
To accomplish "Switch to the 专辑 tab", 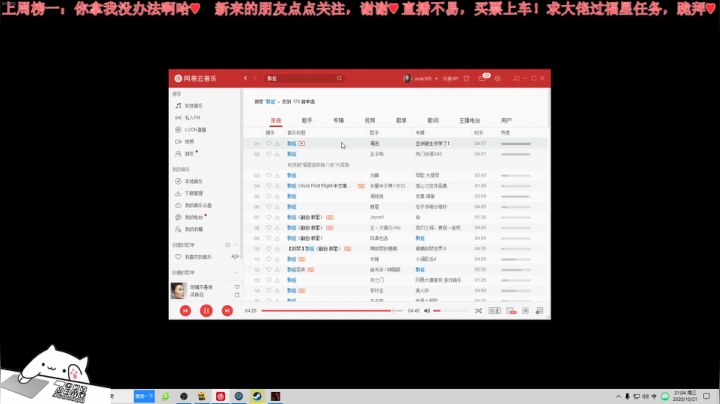I will coord(338,120).
